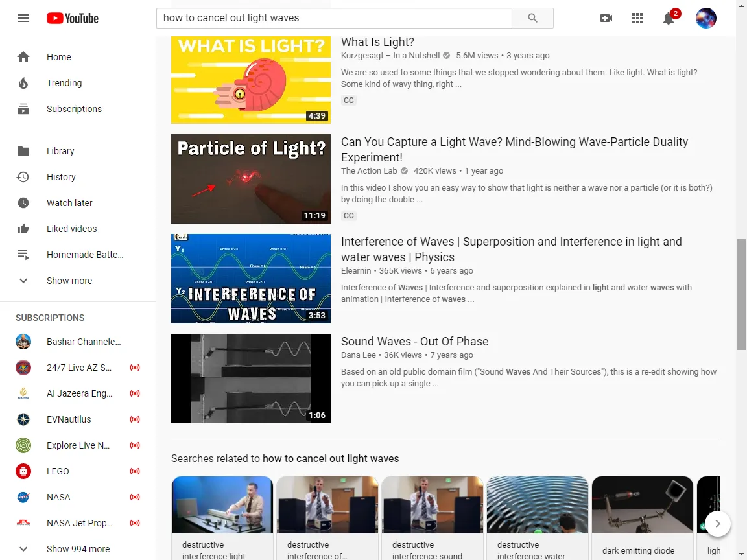The image size is (747, 560).
Task: Open destructive interference water related search card
Action: point(538,518)
